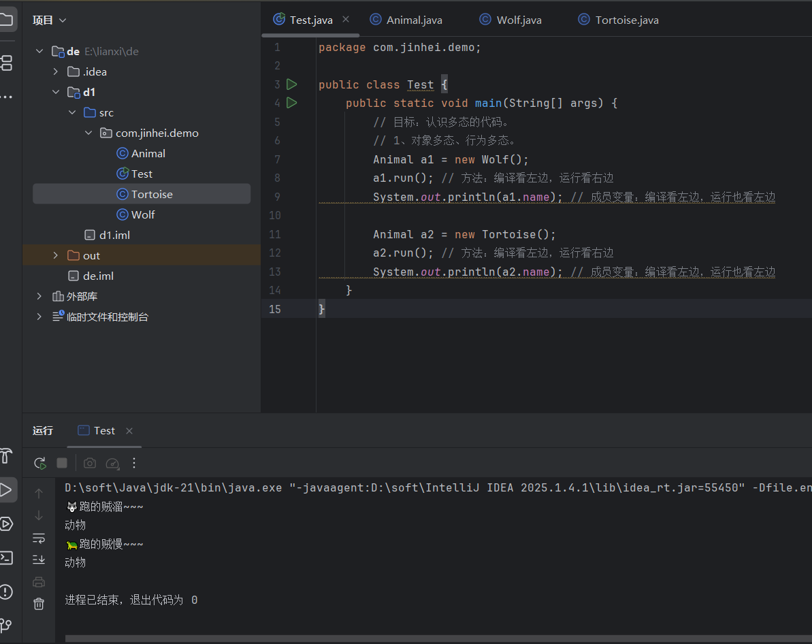Open the Problems tool window icon

6,592
